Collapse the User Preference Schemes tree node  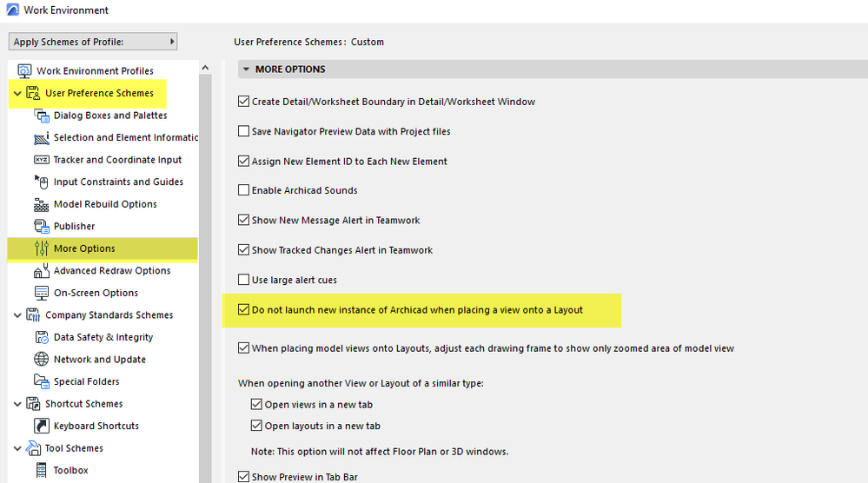[x=17, y=94]
